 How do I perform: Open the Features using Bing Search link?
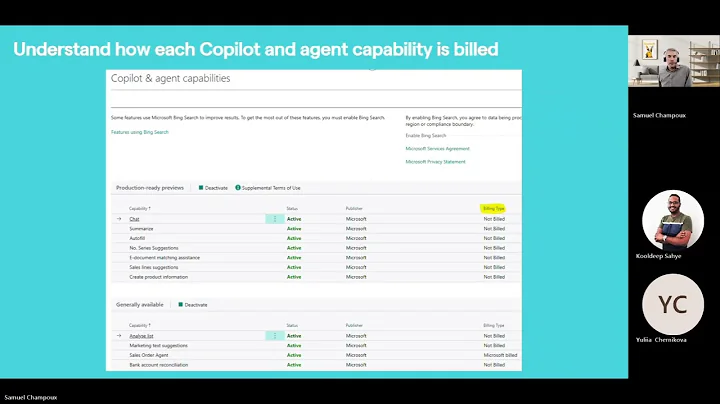click(140, 132)
